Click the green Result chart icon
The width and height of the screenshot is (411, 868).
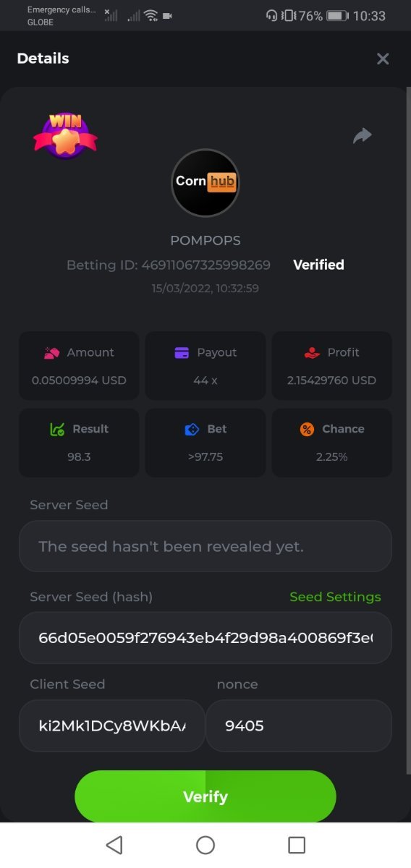click(57, 429)
